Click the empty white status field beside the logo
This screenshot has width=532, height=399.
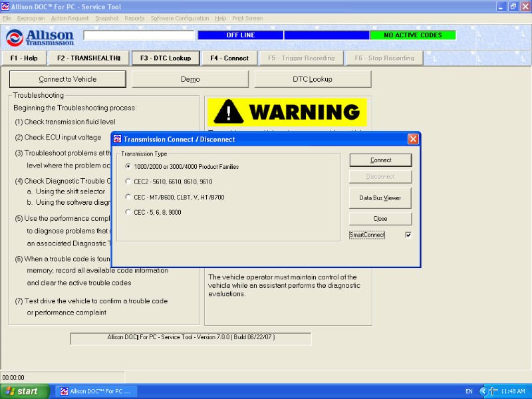[139, 35]
